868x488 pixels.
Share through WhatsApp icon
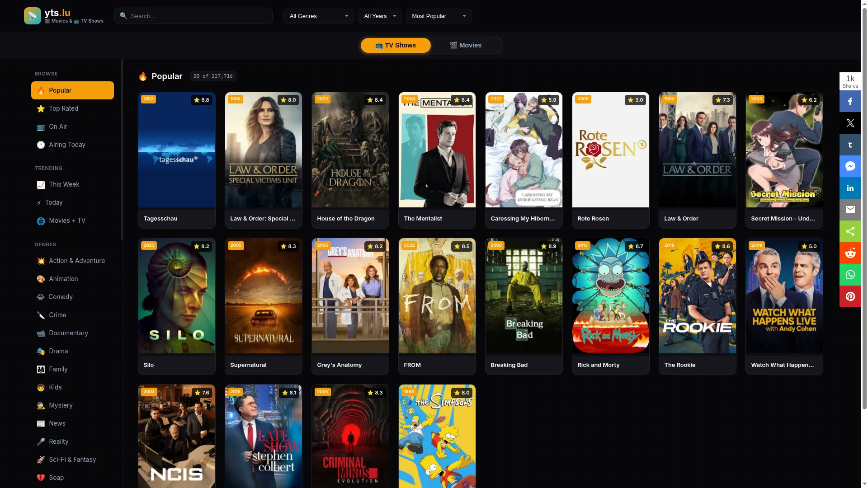point(850,275)
